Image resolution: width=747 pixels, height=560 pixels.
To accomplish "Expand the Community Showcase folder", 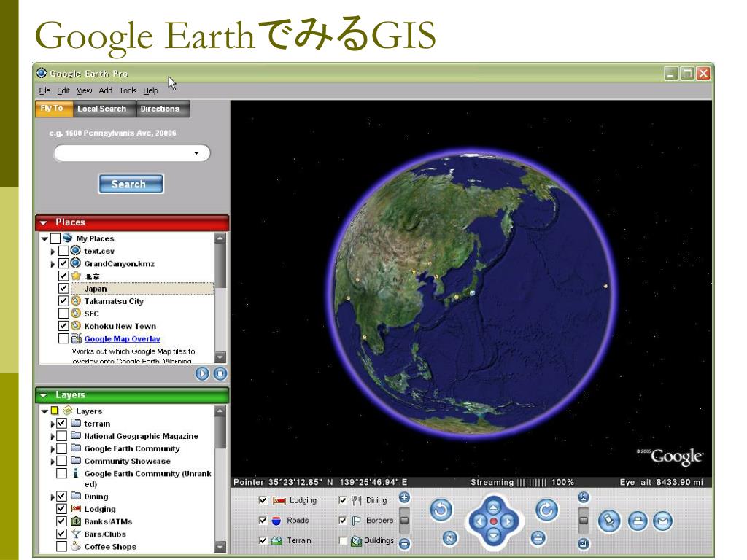I will click(53, 461).
